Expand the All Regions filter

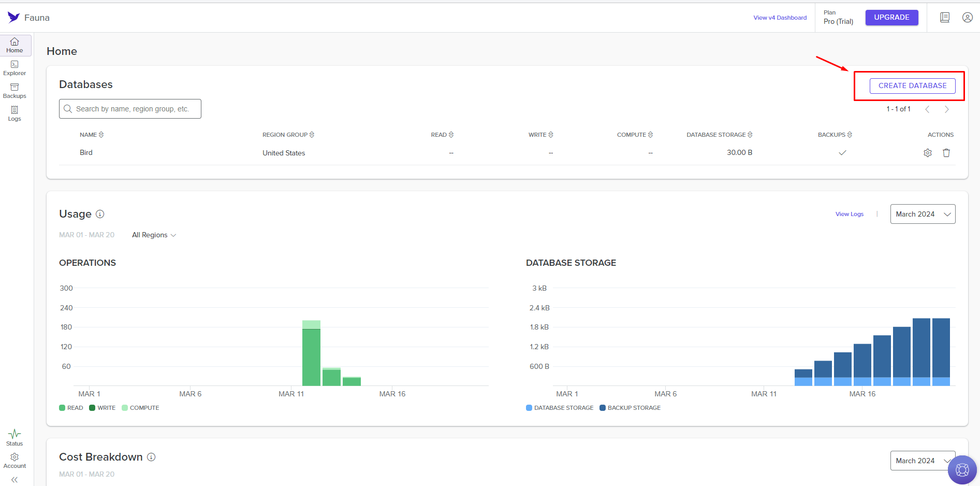click(x=154, y=235)
